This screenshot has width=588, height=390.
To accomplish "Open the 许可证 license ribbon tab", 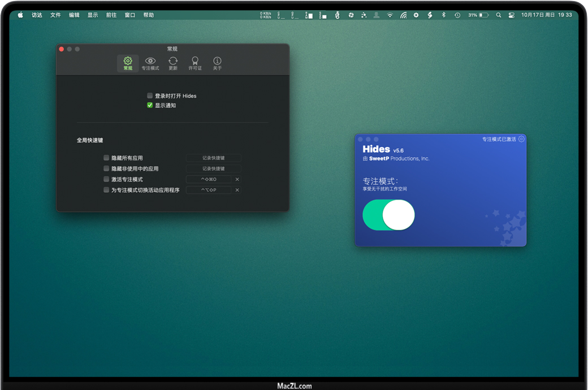I will (195, 63).
